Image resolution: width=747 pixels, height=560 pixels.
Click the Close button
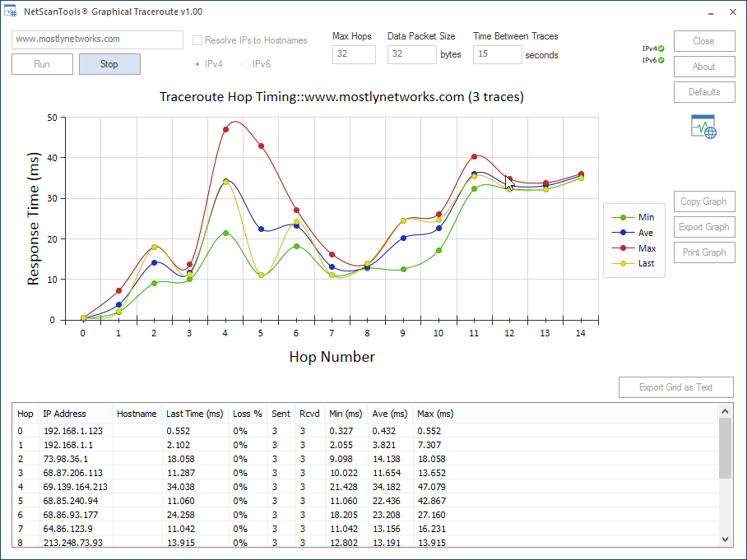click(x=704, y=41)
